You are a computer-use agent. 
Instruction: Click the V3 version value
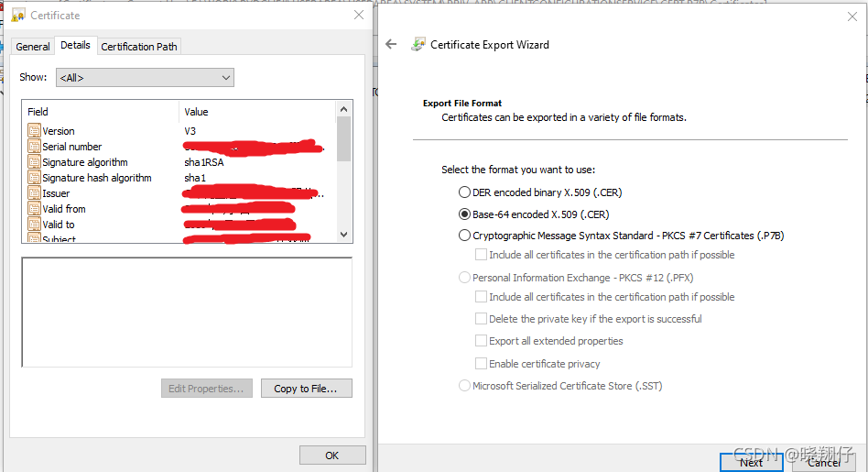(190, 131)
